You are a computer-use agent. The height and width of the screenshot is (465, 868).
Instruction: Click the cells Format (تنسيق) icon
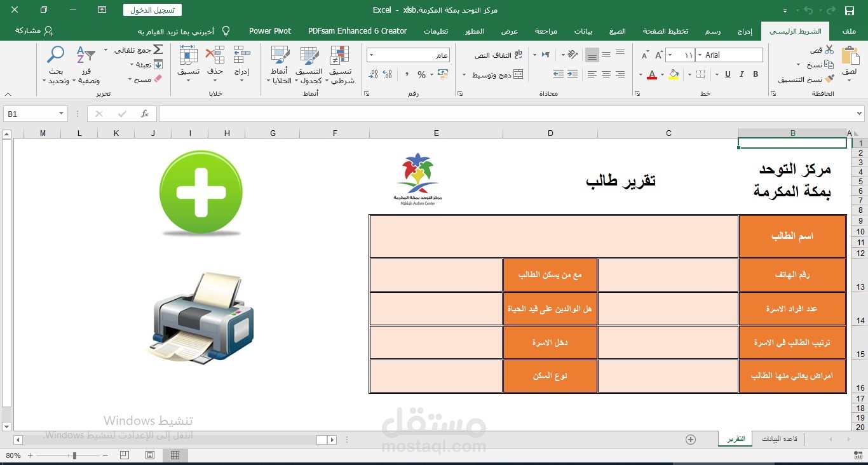[x=189, y=56]
